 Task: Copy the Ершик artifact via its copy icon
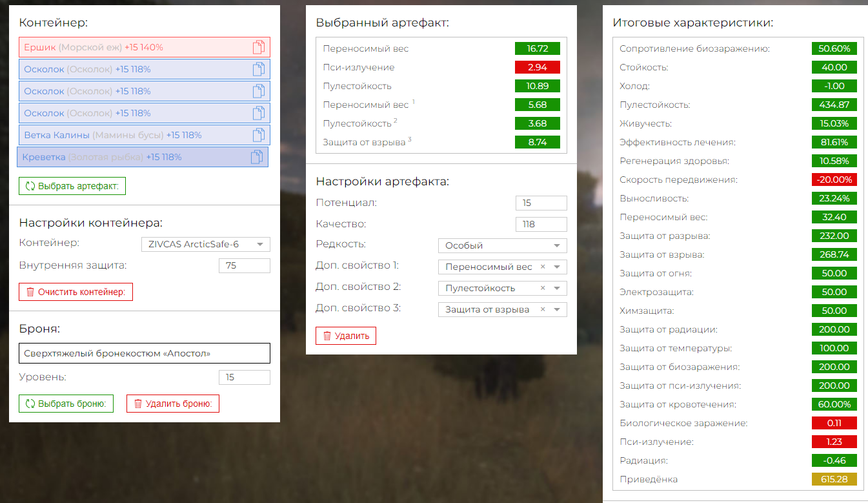(259, 47)
